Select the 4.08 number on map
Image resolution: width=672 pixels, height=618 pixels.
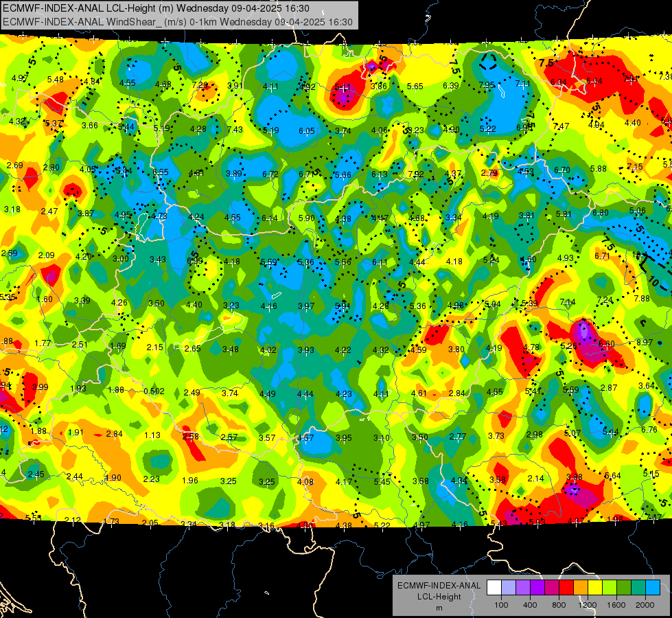point(305,481)
